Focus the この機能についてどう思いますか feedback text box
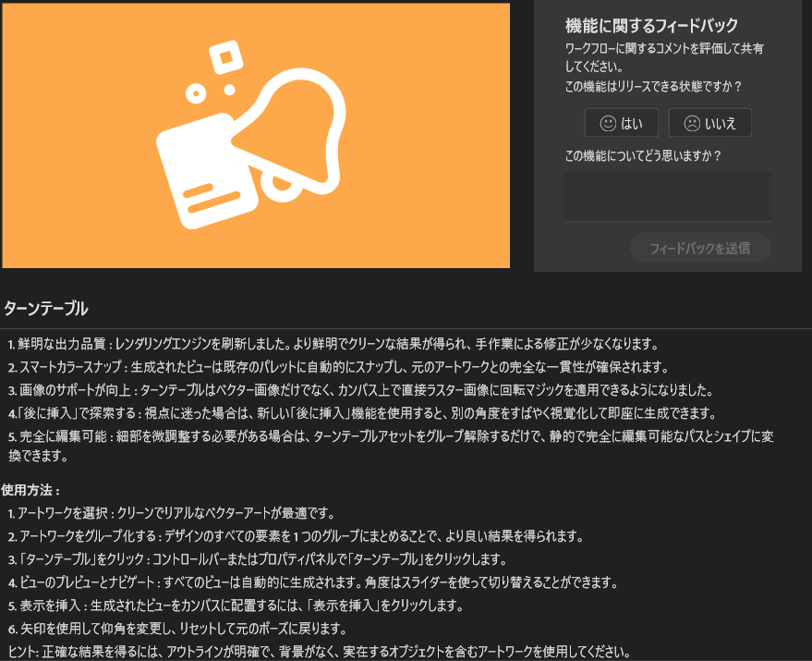Image resolution: width=812 pixels, height=661 pixels. pos(667,195)
